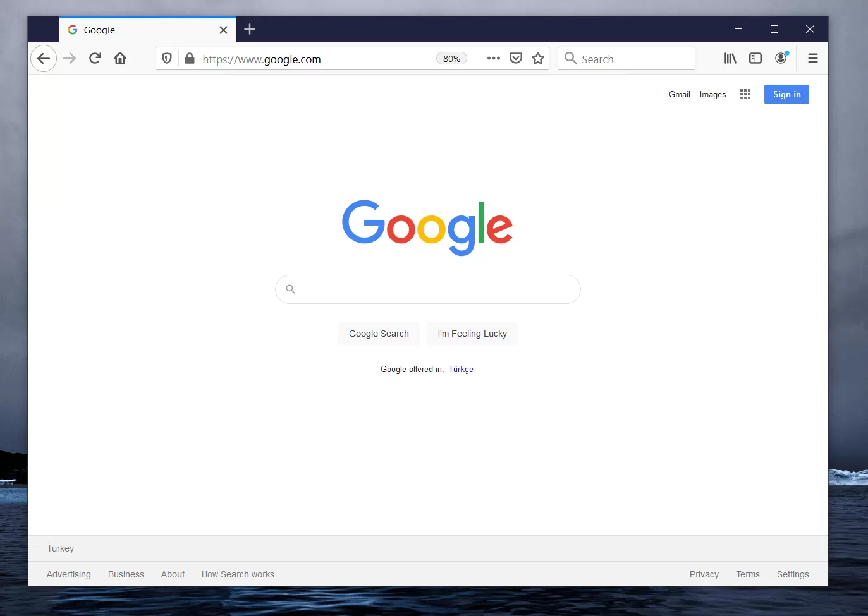Image resolution: width=868 pixels, height=616 pixels.
Task: Open Gmail link
Action: click(x=680, y=94)
